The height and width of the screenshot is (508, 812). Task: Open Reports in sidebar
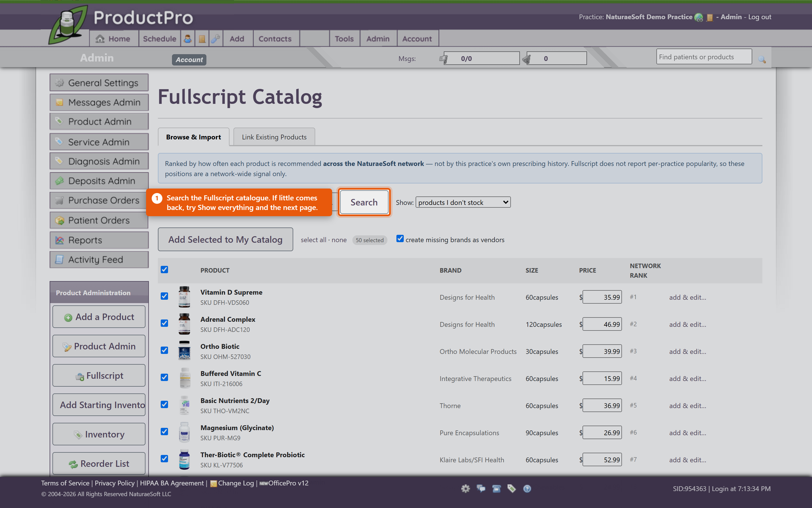pyautogui.click(x=99, y=240)
